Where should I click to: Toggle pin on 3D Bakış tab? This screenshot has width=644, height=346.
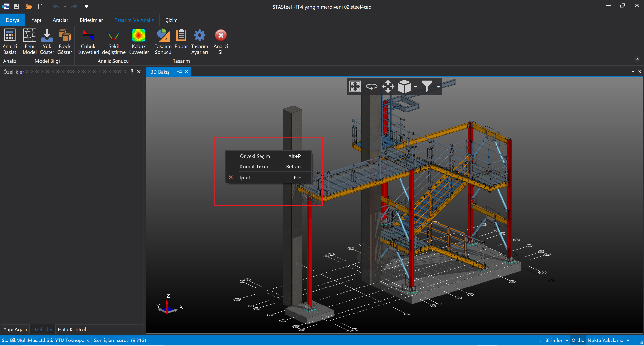[x=180, y=72]
